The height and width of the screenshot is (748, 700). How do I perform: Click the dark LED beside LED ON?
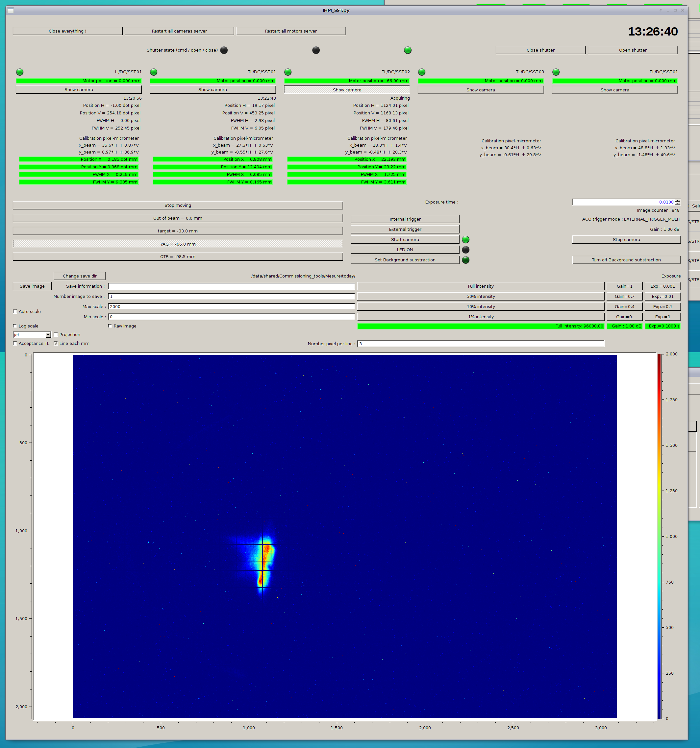coord(465,250)
